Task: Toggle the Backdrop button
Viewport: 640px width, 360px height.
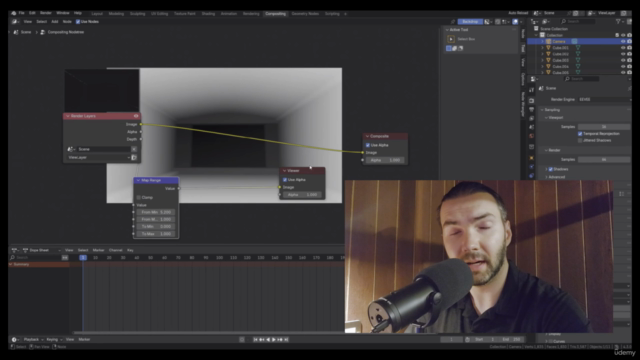Action: coord(470,22)
